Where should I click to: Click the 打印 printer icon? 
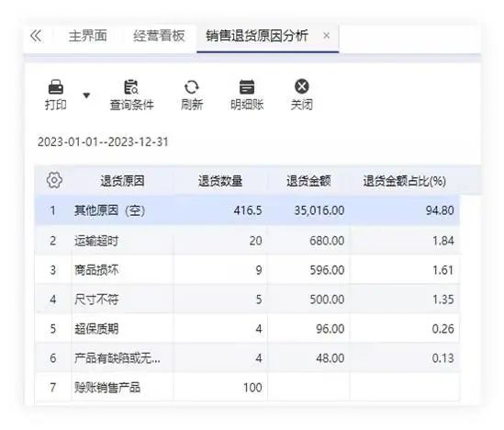(56, 87)
